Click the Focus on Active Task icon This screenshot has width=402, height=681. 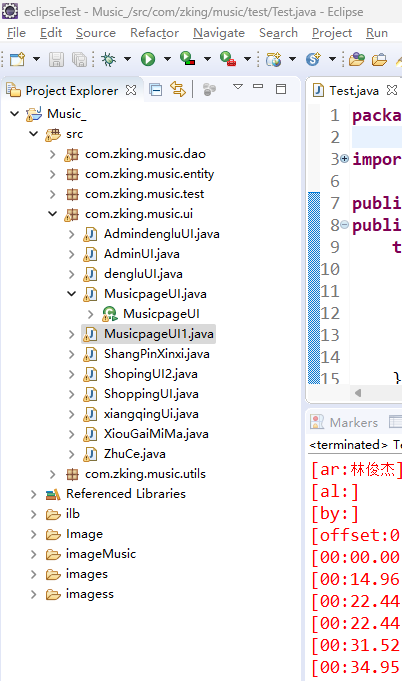tap(209, 90)
